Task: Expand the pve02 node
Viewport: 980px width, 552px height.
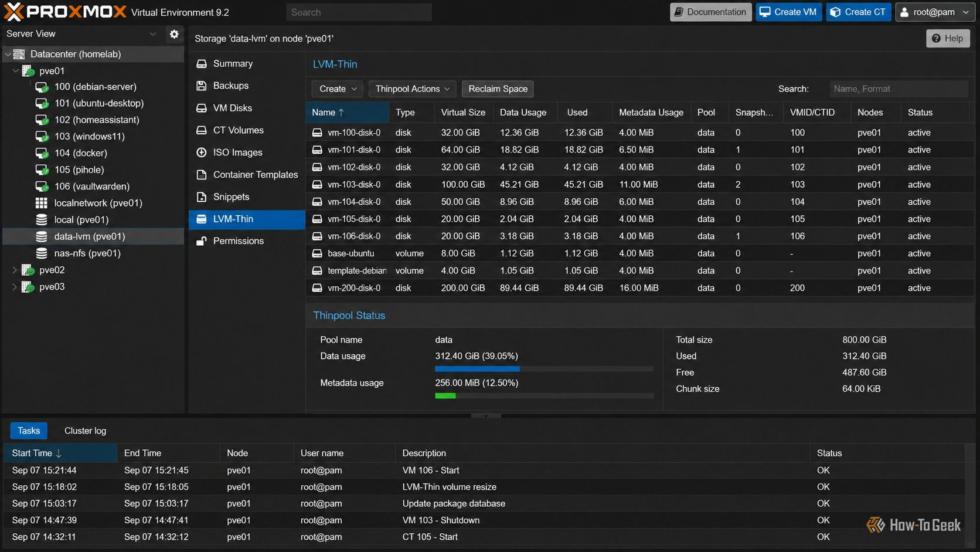Action: pyautogui.click(x=15, y=270)
